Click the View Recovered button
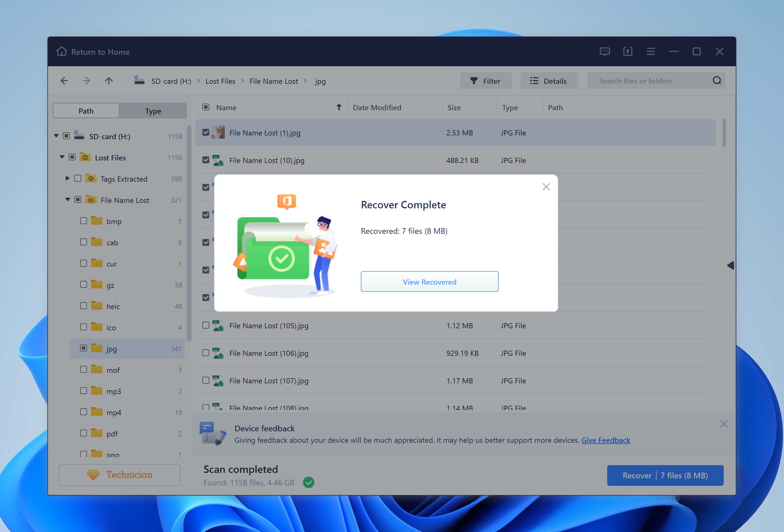 coord(429,281)
